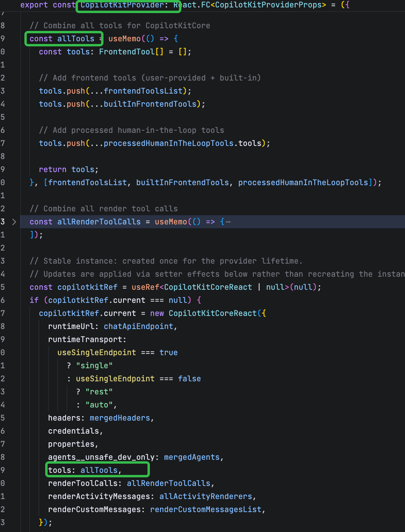405x532 pixels.
Task: Click copilotkitRef.current in the if condition
Action: 97,300
